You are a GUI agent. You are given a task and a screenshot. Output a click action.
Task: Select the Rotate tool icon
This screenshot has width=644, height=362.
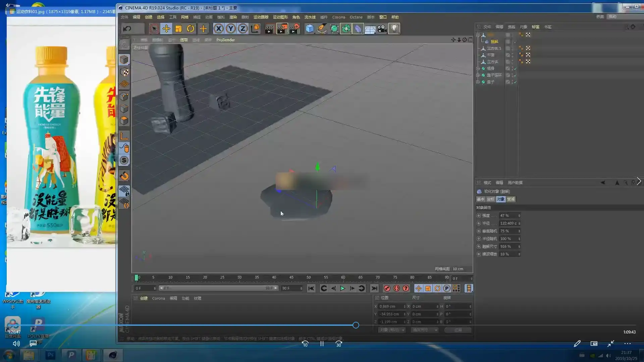190,29
